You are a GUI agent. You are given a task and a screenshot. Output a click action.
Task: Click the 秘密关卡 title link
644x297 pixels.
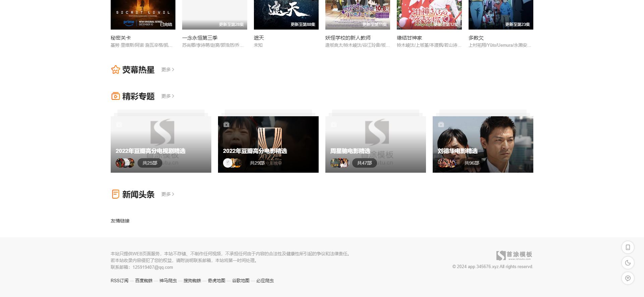pyautogui.click(x=121, y=38)
